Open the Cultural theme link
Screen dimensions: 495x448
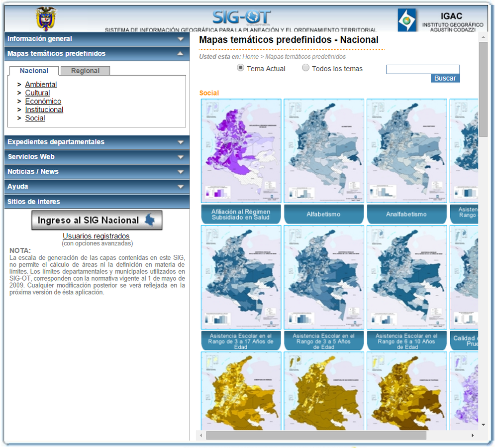point(38,93)
